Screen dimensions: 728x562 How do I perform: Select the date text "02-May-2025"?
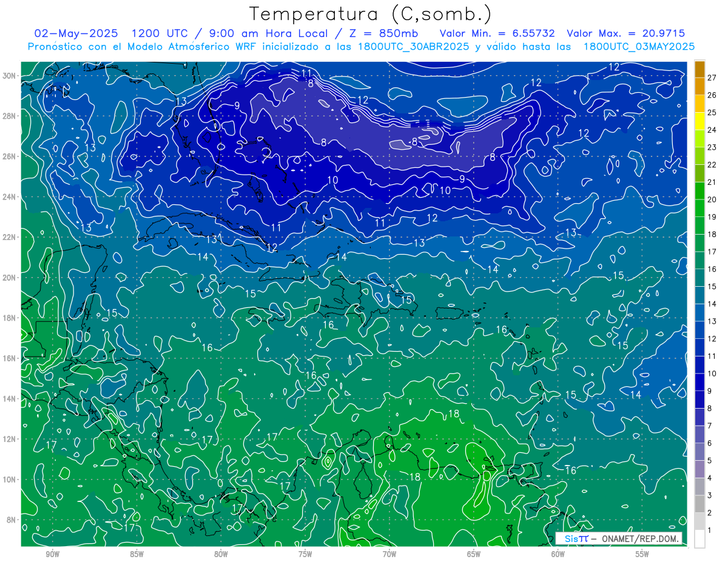pos(76,34)
